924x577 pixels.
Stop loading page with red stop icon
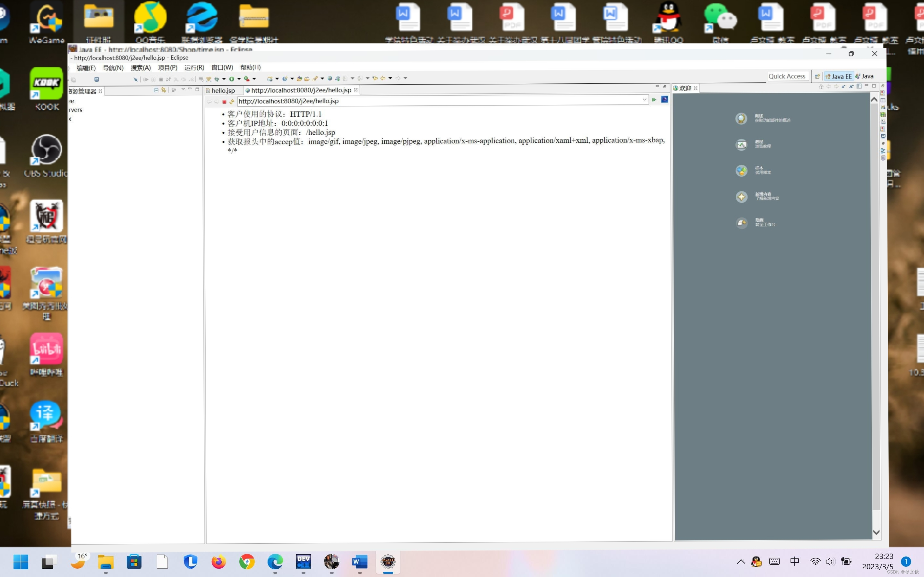[x=225, y=102]
